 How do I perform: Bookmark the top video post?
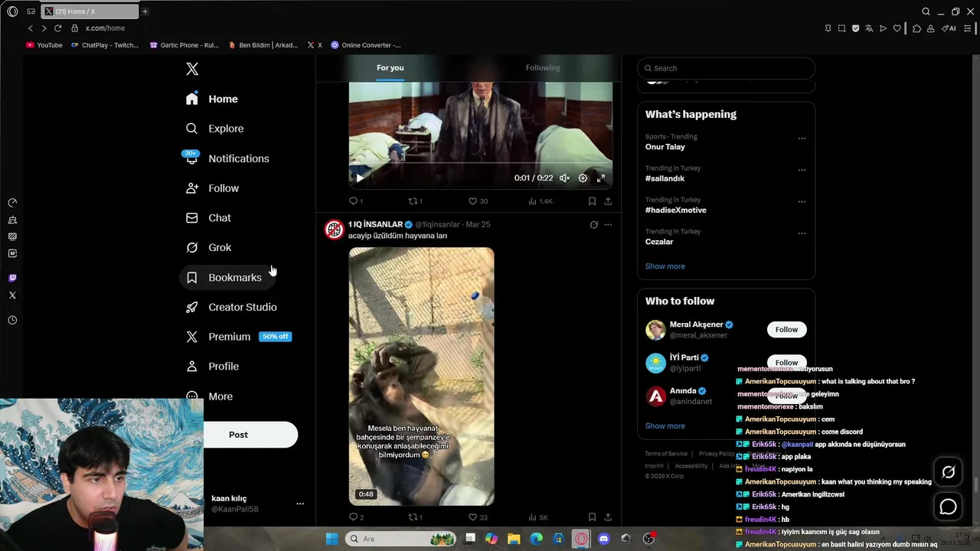[592, 201]
